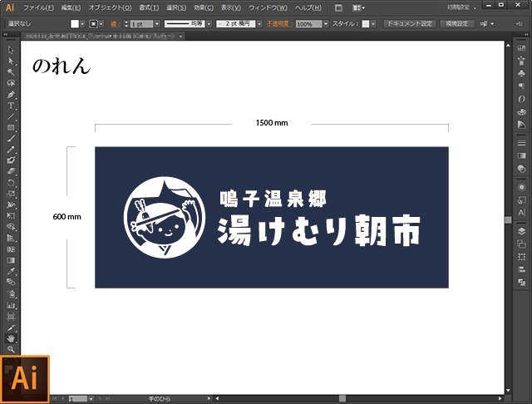Select the Artboard tool
Image resolution: width=532 pixels, height=404 pixels.
[x=11, y=317]
